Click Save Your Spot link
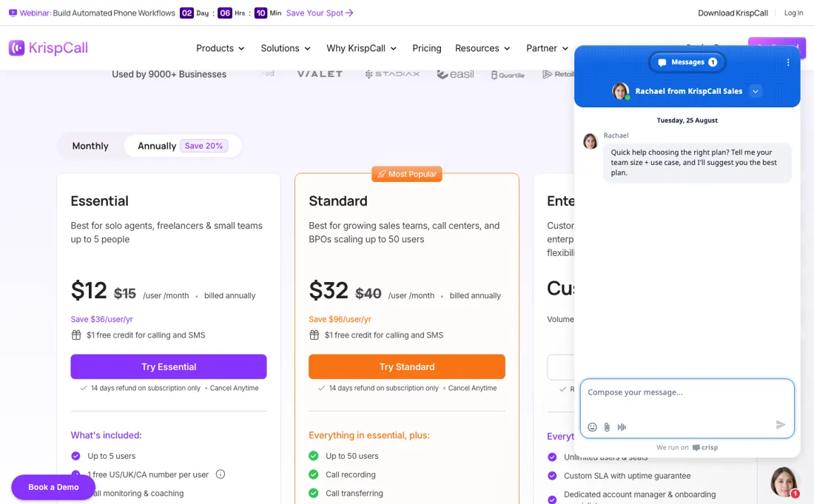This screenshot has width=814, height=504. click(319, 13)
